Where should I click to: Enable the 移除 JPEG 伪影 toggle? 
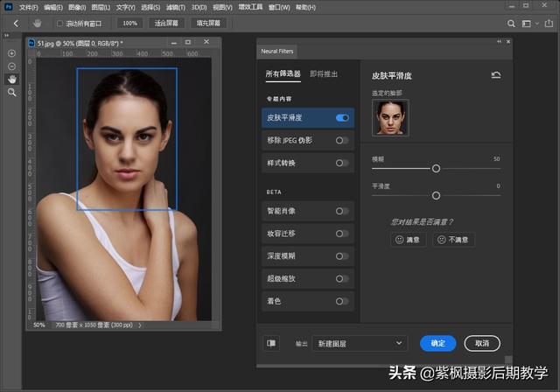(342, 140)
